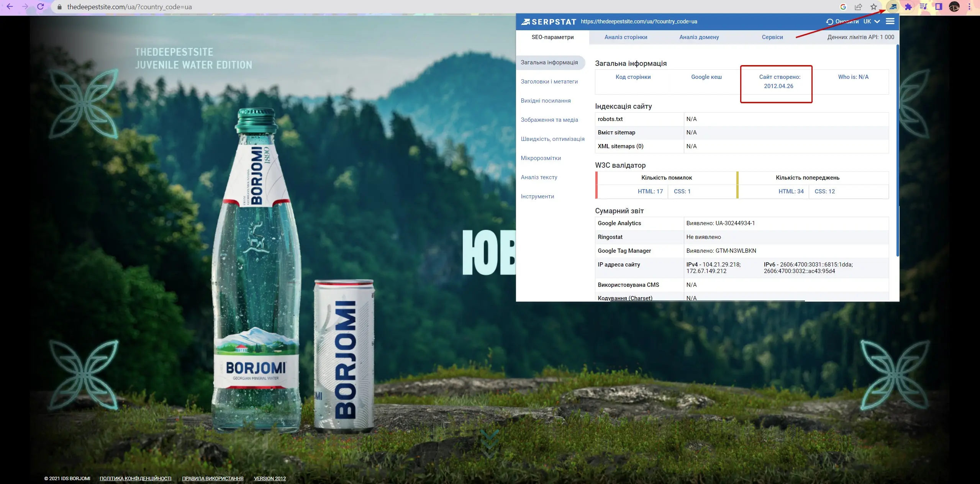Click the XML sitemaps (0) label
The width and height of the screenshot is (980, 484).
(620, 146)
